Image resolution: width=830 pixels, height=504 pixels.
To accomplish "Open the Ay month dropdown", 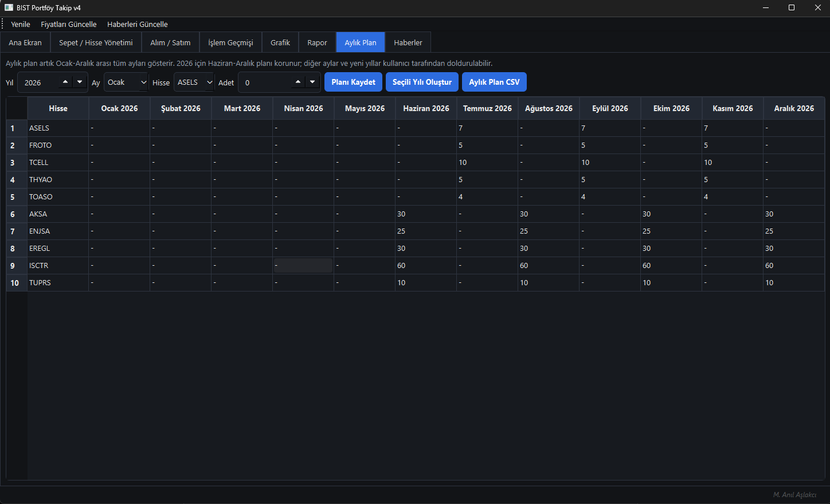I will pyautogui.click(x=126, y=82).
